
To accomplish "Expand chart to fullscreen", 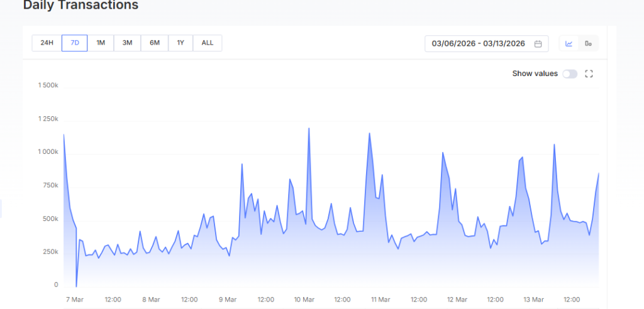I will 589,73.
